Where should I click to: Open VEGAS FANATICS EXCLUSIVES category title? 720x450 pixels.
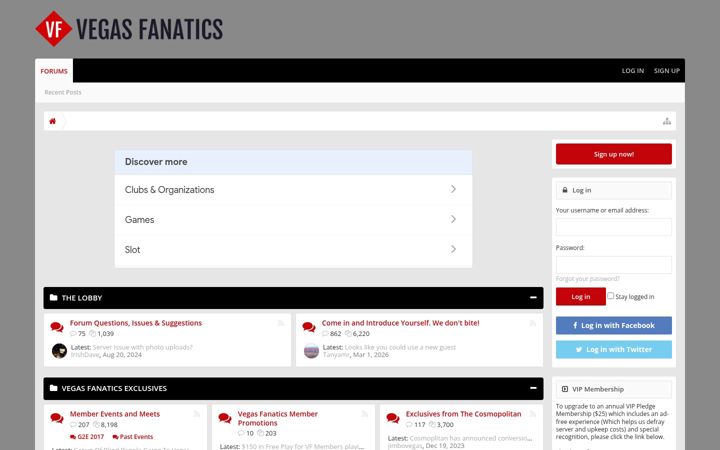coord(114,388)
